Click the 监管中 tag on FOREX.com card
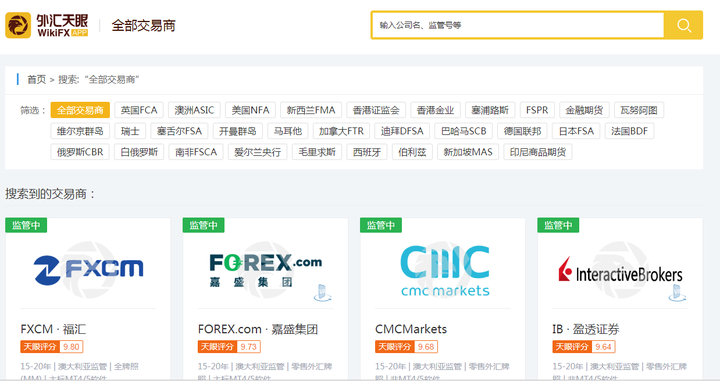 point(203,225)
